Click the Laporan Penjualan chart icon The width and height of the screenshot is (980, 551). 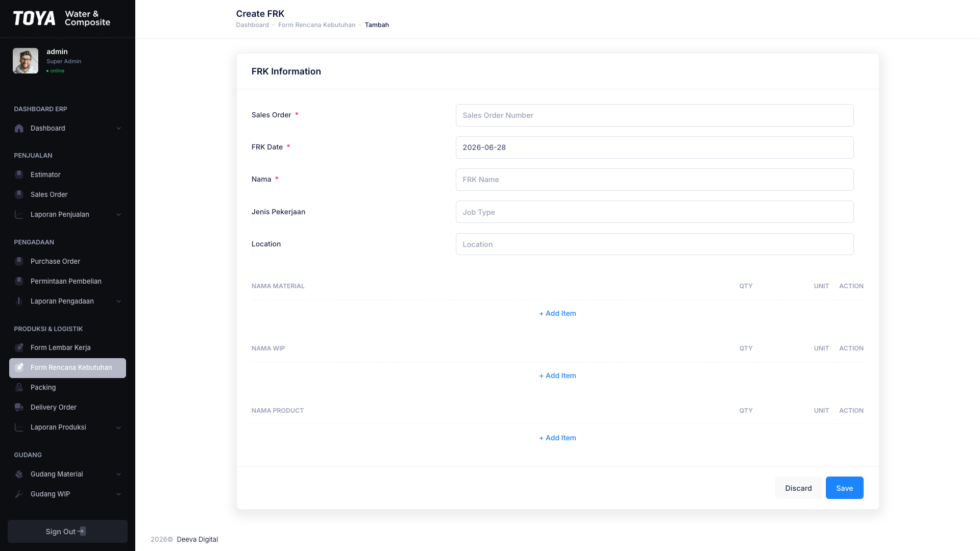[x=19, y=214]
